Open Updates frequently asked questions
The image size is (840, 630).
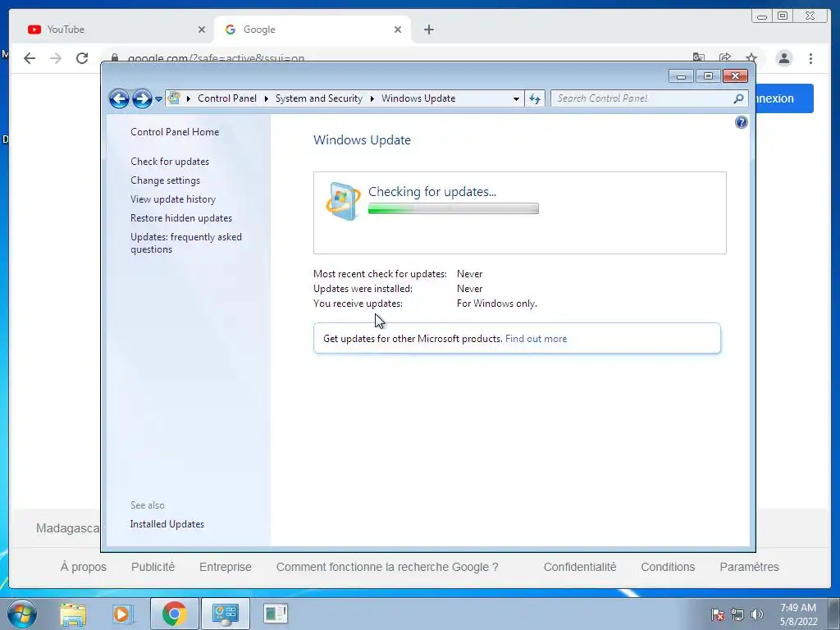click(x=186, y=243)
